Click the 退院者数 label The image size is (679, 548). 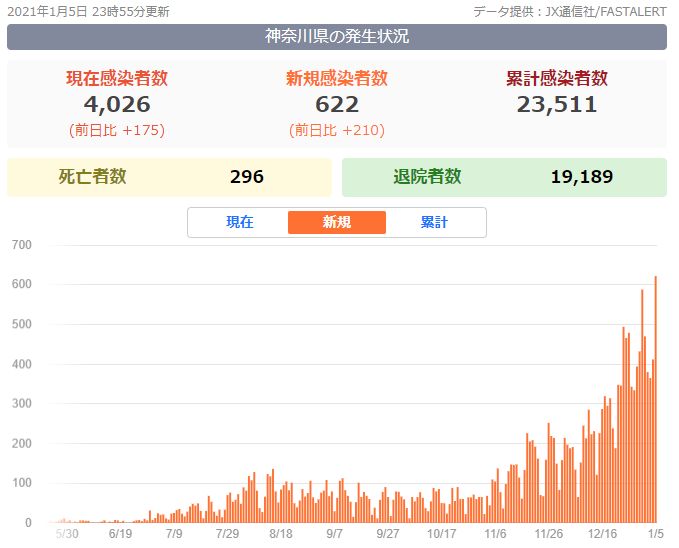[x=427, y=176]
